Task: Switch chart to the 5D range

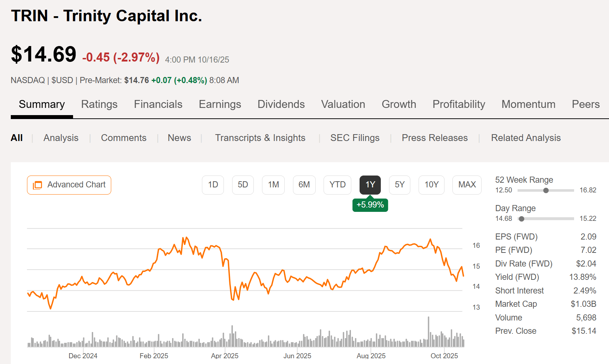Action: tap(243, 185)
